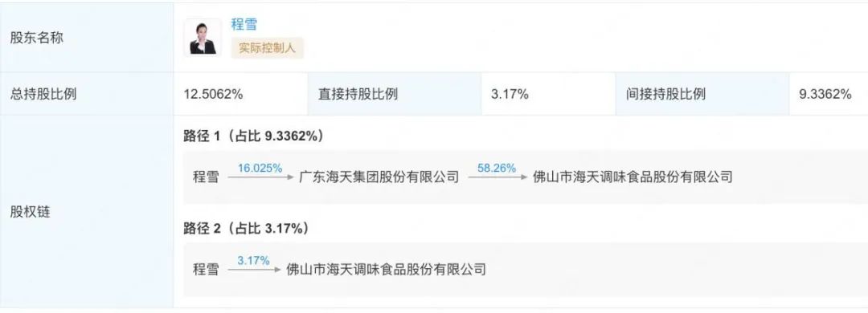Click the 路径 2 (占比 3.17%) heading
This screenshot has width=868, height=313.
[246, 229]
